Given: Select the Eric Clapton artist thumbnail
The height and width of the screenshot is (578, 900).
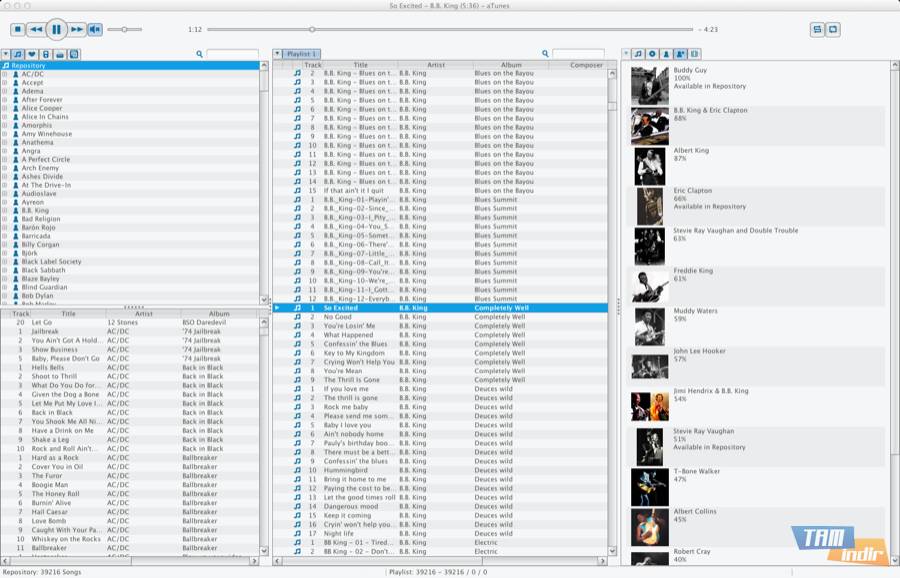Looking at the screenshot, I should (x=649, y=206).
